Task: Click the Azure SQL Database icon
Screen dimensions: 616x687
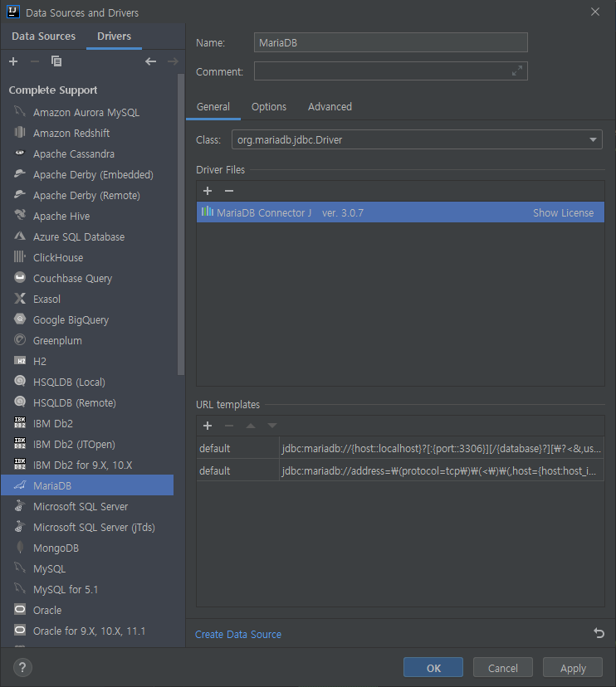Action: 20,236
